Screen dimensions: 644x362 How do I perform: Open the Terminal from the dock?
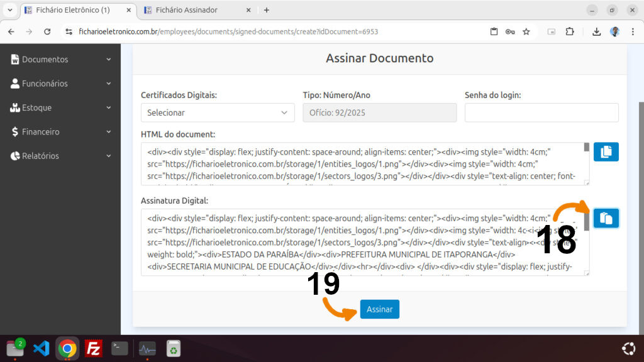(x=119, y=349)
